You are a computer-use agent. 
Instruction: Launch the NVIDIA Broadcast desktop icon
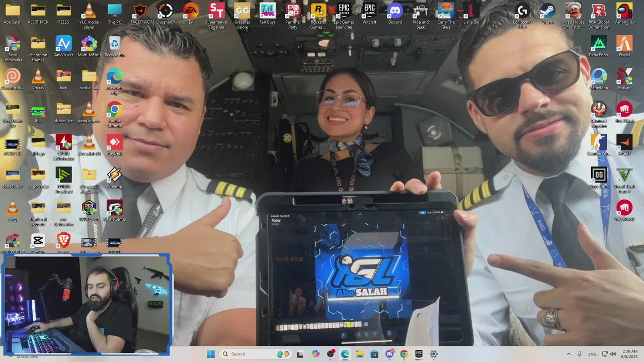coord(64,180)
